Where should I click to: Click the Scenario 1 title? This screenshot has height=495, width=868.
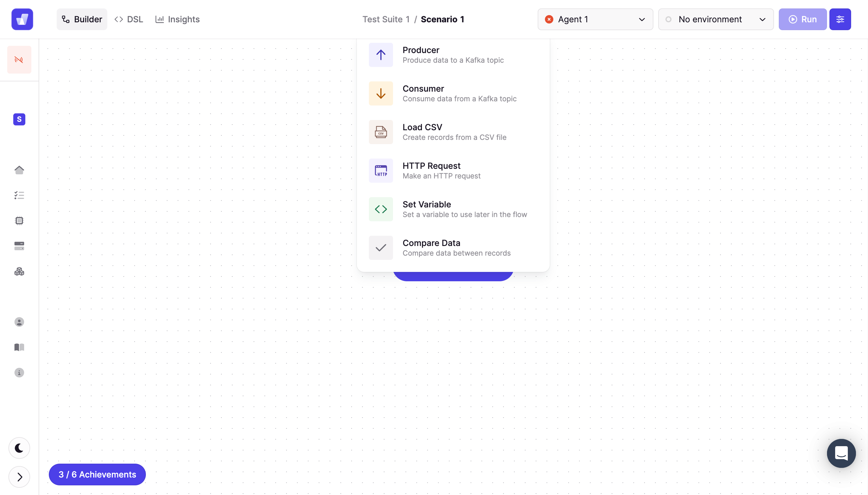442,19
